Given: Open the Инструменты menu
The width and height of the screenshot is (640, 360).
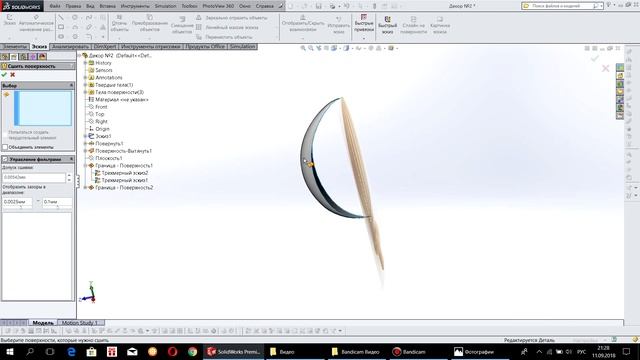Looking at the screenshot, I should [135, 6].
